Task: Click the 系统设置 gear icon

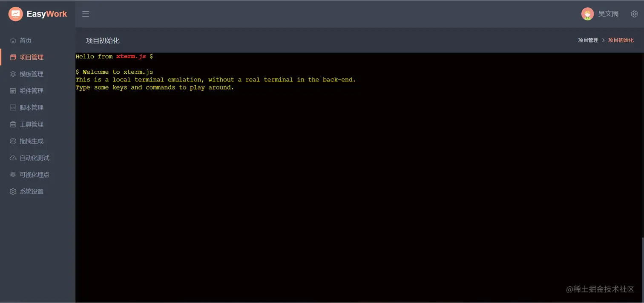Action: click(x=13, y=191)
